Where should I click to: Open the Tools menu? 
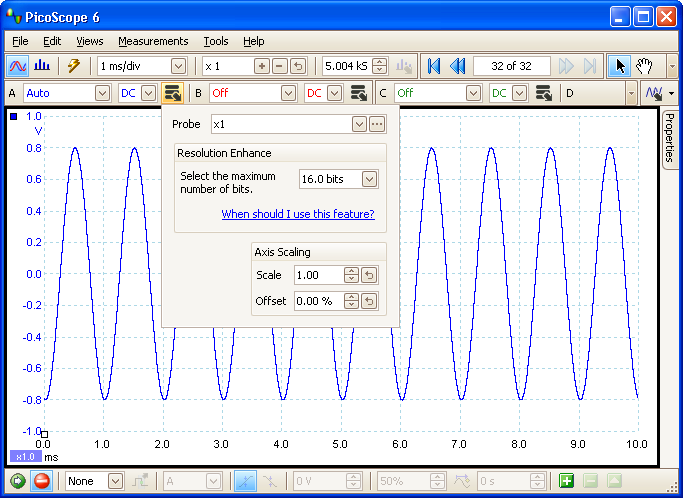pos(216,41)
